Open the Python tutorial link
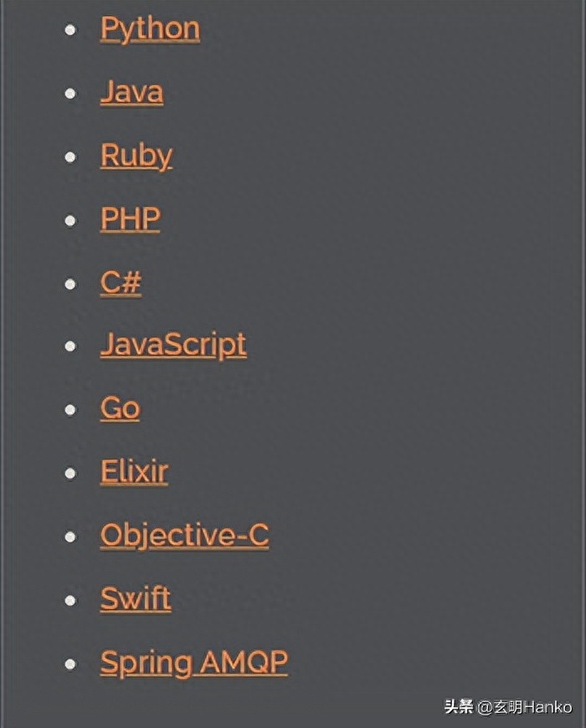 pos(150,29)
